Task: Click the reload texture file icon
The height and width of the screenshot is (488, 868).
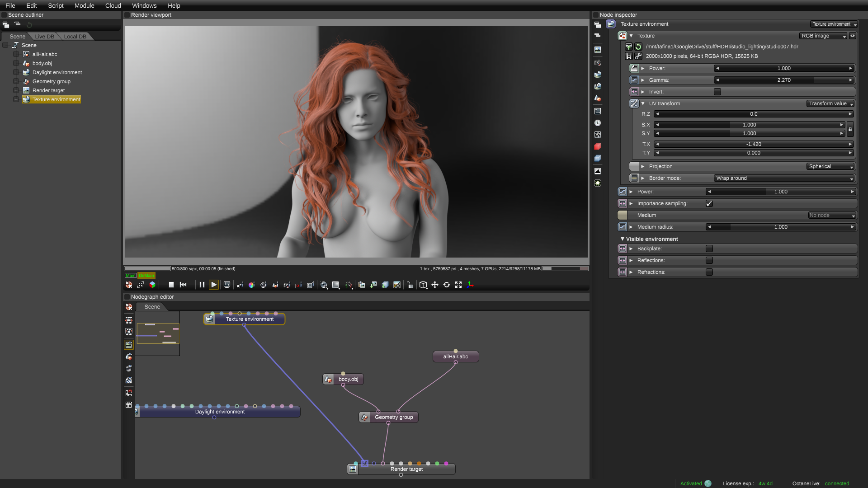Action: (x=638, y=47)
